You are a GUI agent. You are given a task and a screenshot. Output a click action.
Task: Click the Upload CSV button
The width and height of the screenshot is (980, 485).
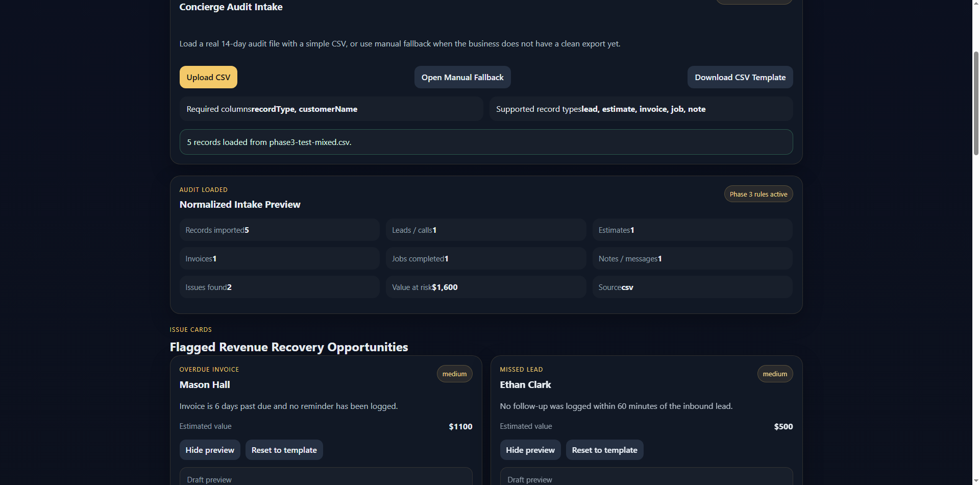(208, 77)
